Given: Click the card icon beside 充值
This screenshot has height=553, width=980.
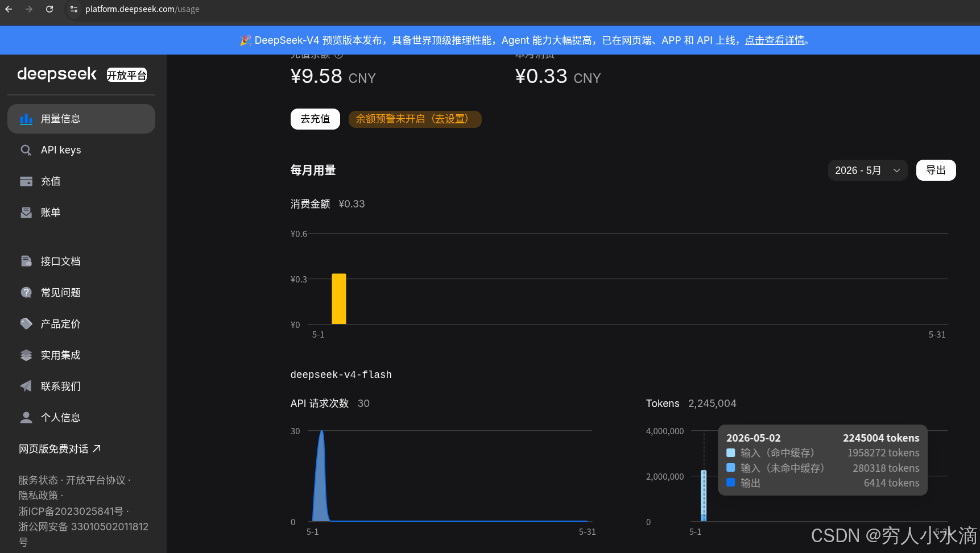Looking at the screenshot, I should tap(26, 181).
